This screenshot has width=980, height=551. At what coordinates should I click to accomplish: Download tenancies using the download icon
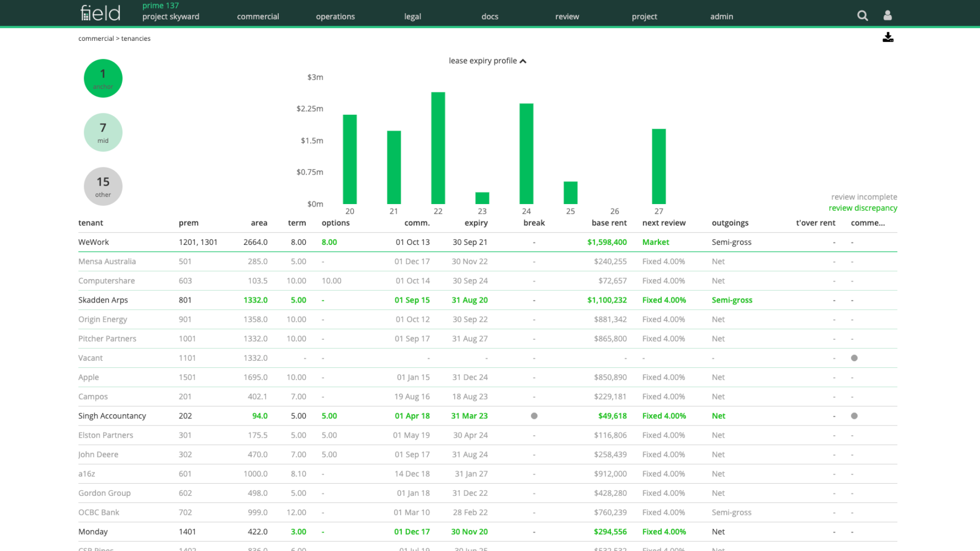coord(888,37)
